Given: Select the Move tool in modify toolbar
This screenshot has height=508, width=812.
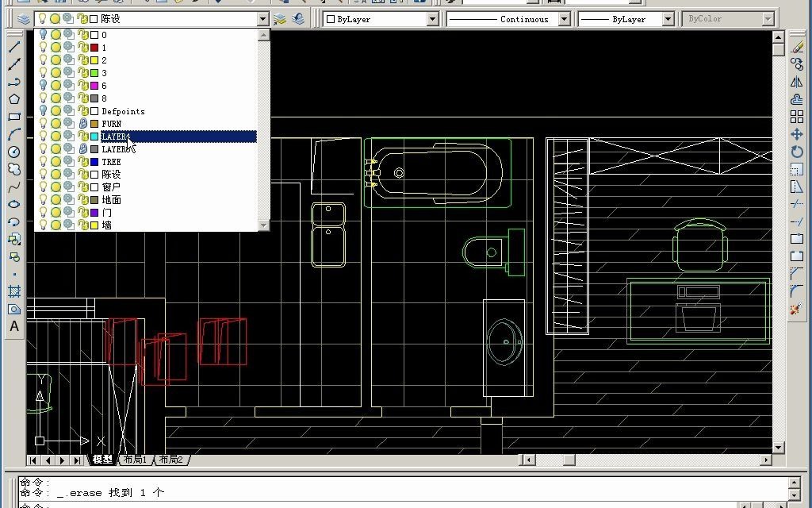Looking at the screenshot, I should 797,134.
